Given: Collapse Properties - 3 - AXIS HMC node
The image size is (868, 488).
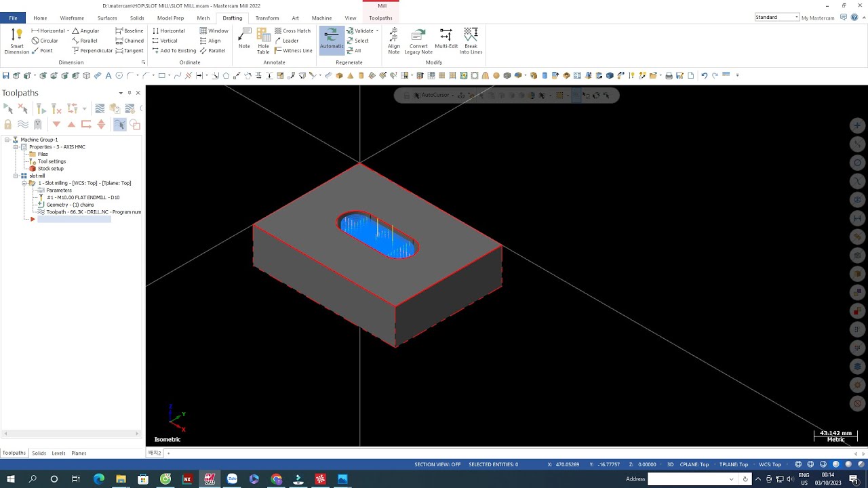Looking at the screenshot, I should click(15, 147).
